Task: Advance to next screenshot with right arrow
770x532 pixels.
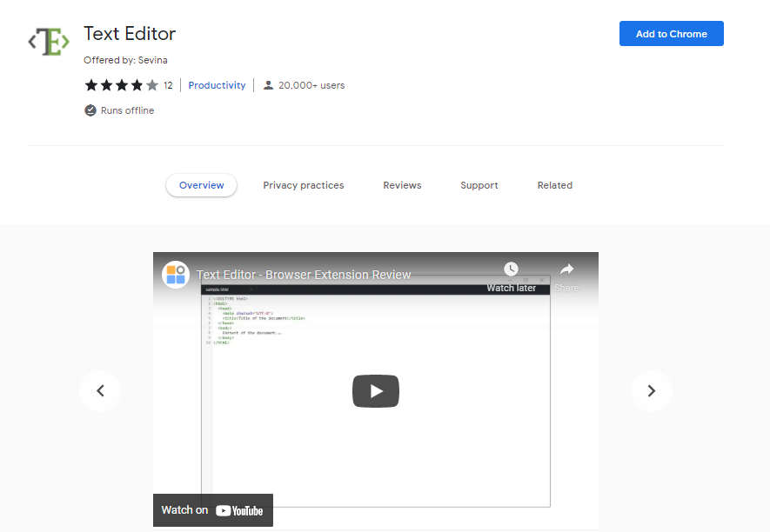Action: coord(651,391)
